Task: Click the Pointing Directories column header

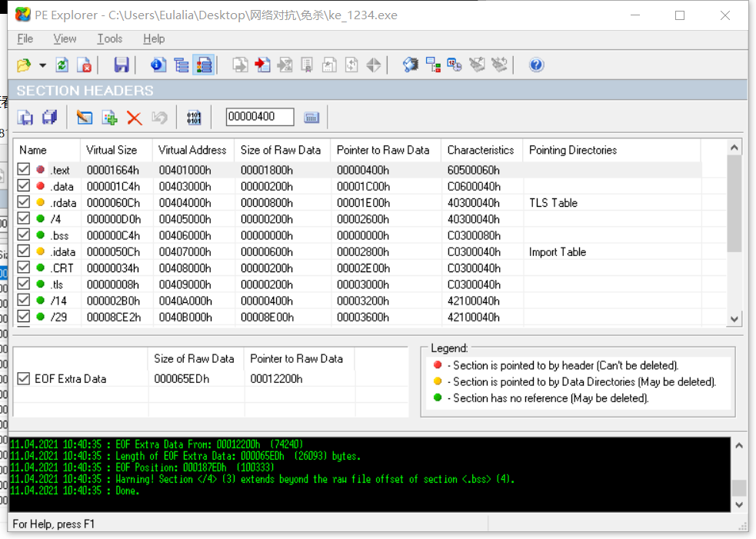Action: pyautogui.click(x=612, y=151)
